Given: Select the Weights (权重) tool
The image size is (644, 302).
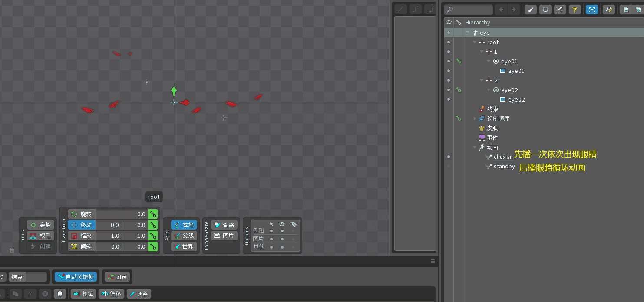Looking at the screenshot, I should click(x=41, y=236).
